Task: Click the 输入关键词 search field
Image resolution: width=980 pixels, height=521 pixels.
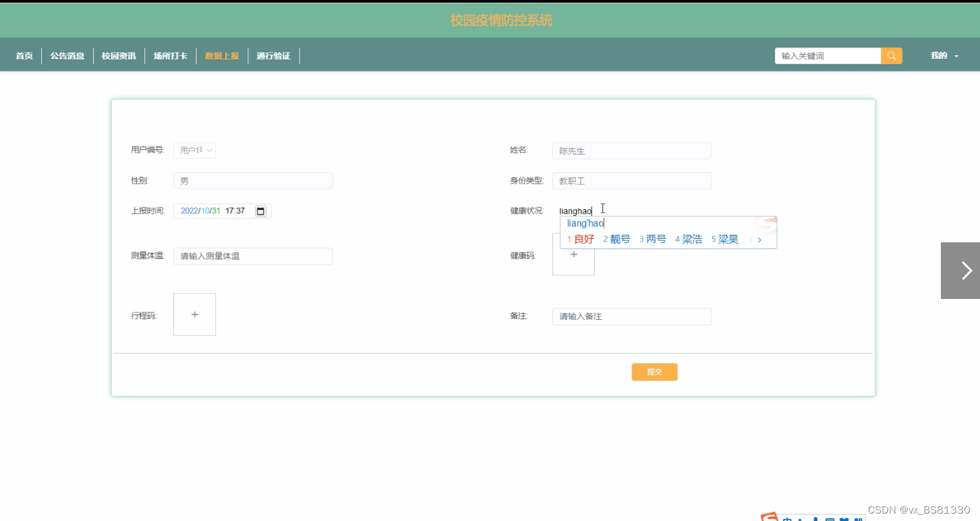Action: (828, 56)
